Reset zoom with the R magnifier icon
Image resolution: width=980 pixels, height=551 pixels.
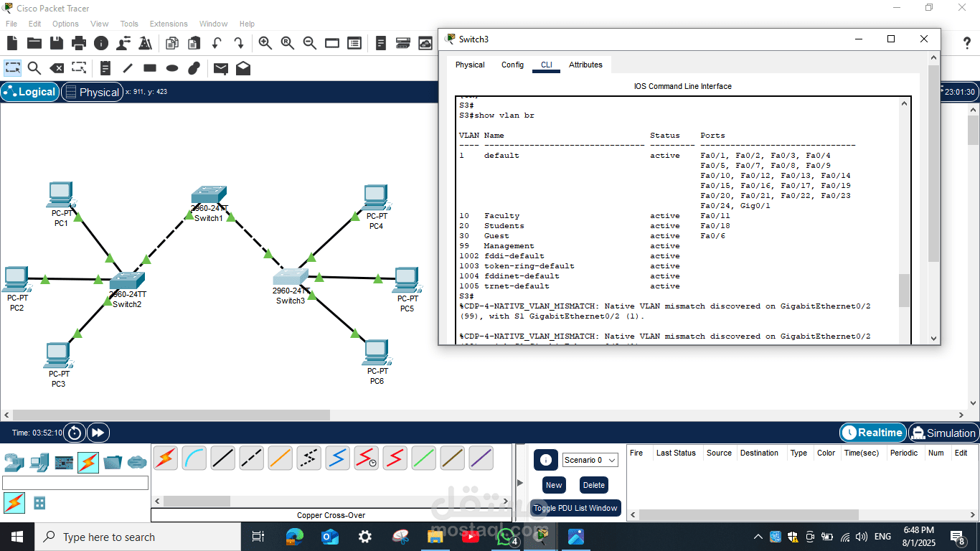click(288, 43)
